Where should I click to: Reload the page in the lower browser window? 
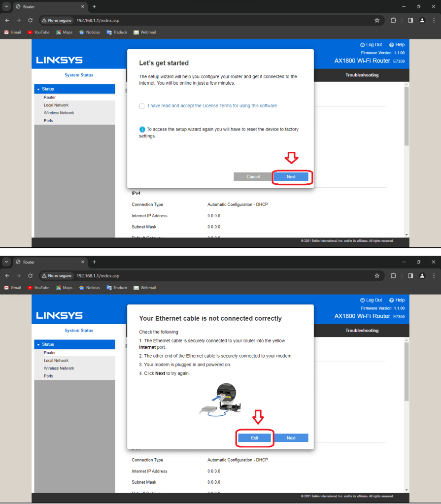point(30,276)
